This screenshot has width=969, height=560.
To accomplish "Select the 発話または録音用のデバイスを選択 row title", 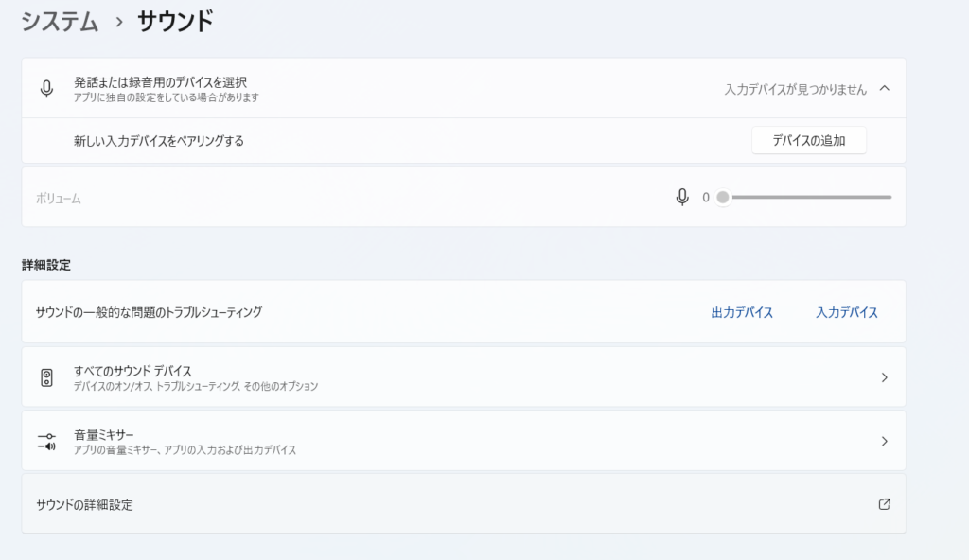I will tap(160, 82).
